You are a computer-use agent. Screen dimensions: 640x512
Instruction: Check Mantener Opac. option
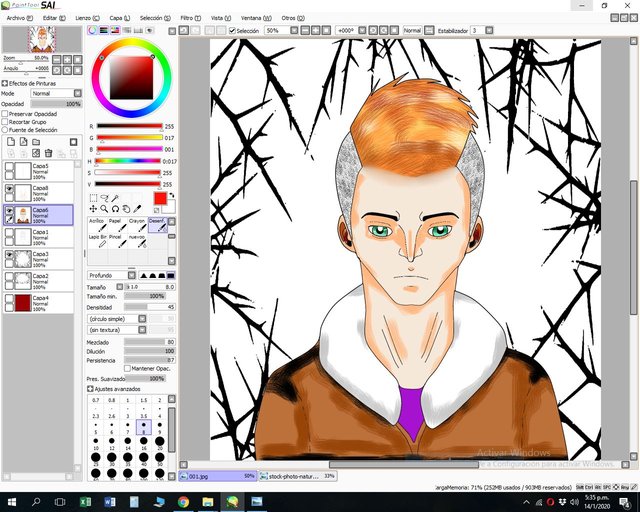pyautogui.click(x=127, y=368)
